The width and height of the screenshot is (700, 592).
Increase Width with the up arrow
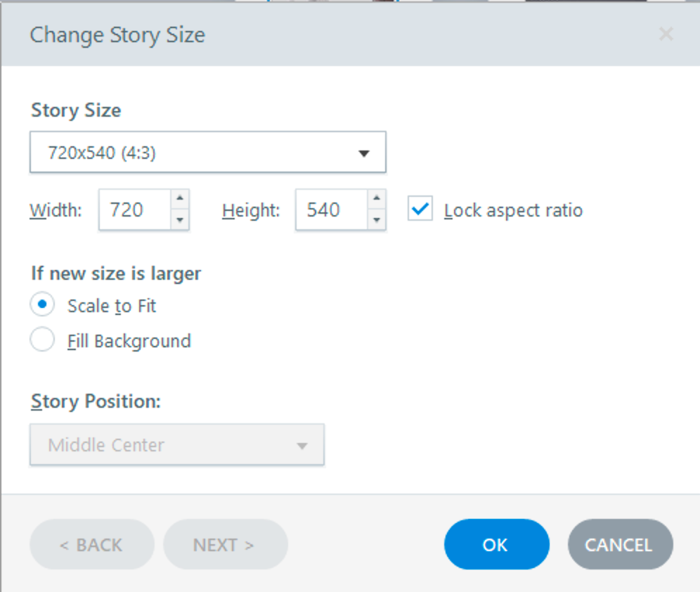click(180, 199)
